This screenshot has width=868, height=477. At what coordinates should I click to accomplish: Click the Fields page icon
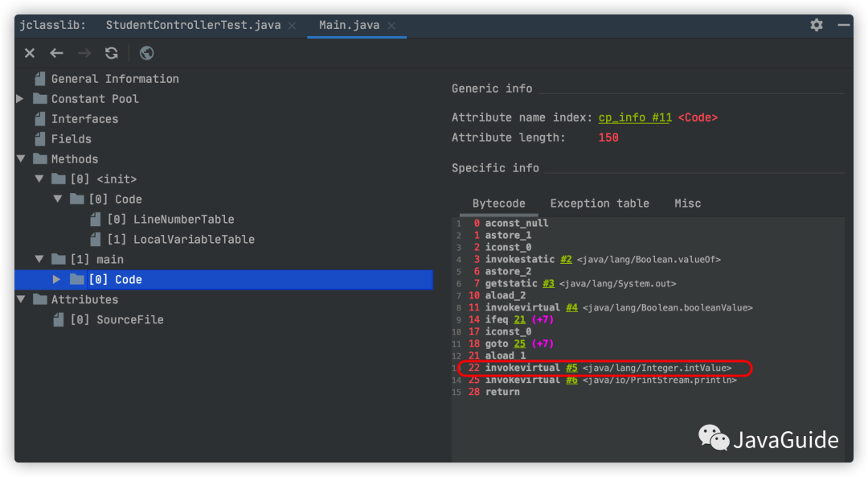click(x=40, y=139)
